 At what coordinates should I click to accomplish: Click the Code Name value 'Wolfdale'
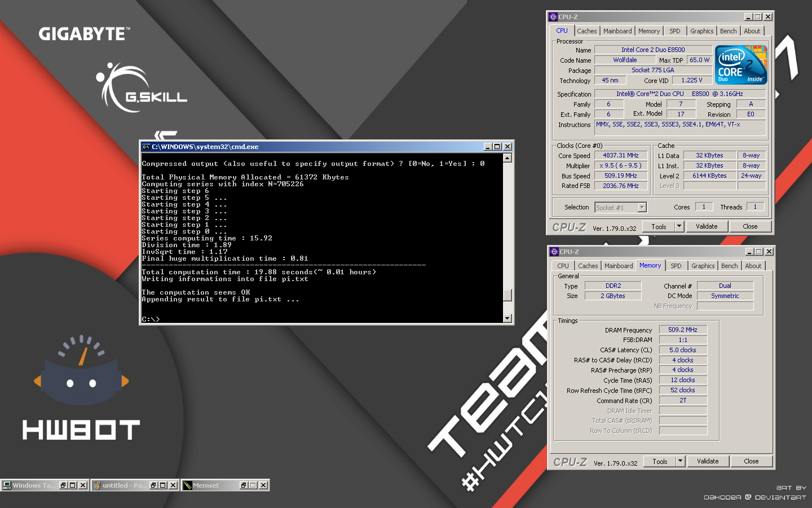(625, 60)
